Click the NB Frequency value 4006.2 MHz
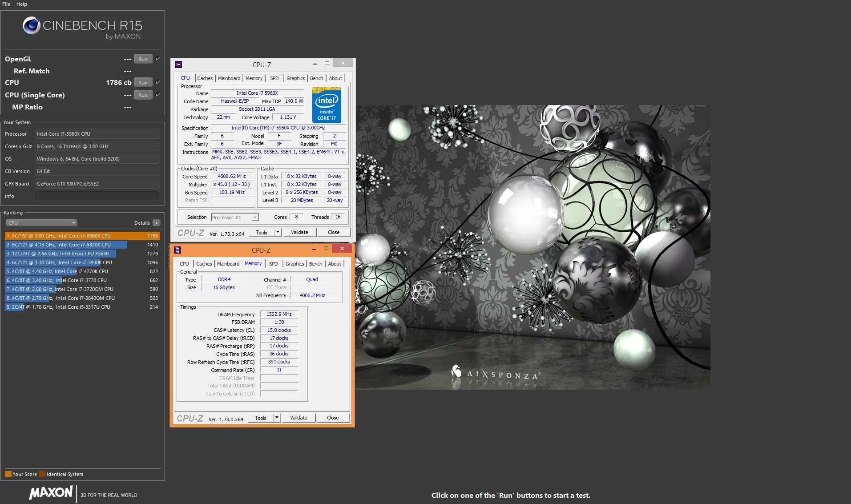The height and width of the screenshot is (504, 851). (x=312, y=295)
